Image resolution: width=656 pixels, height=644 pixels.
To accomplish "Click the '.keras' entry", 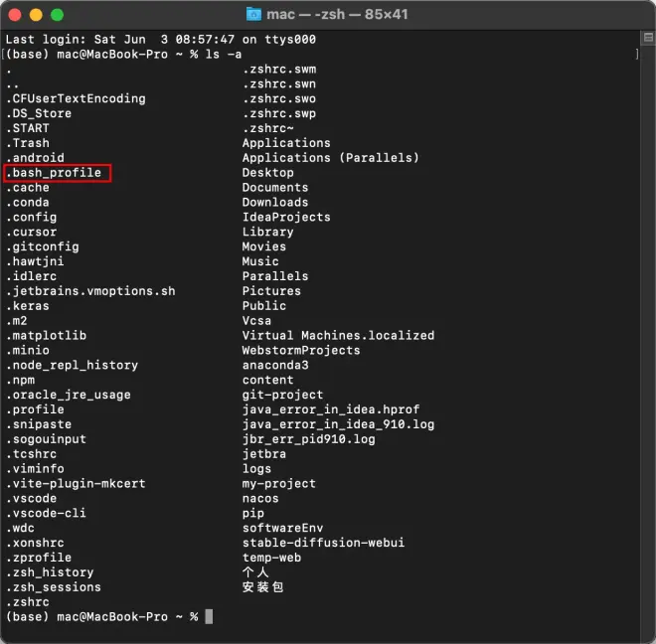I will 28,306.
